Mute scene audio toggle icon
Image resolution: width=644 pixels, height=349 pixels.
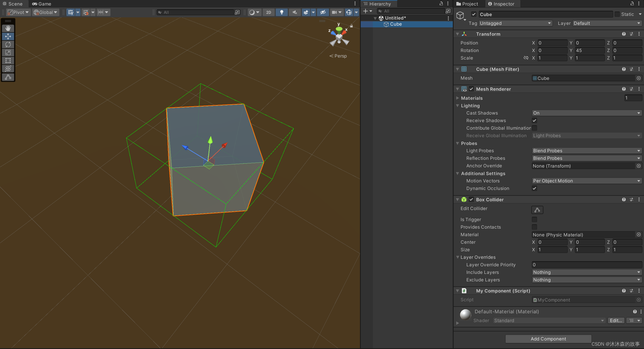[x=295, y=12]
